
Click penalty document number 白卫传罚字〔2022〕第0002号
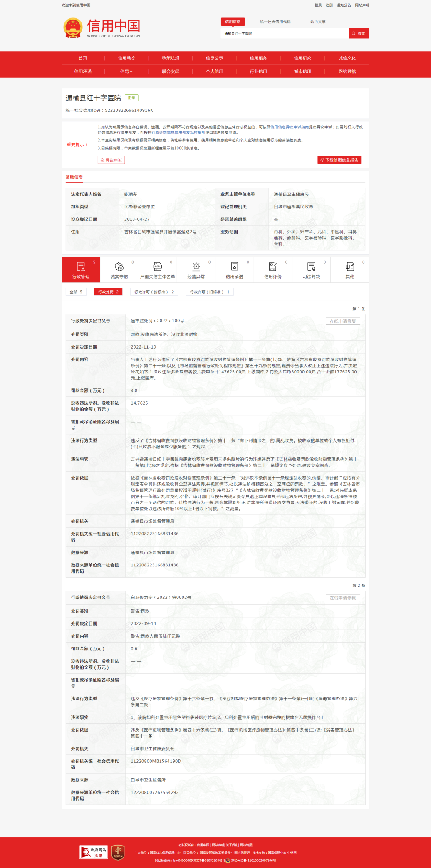pos(161,597)
